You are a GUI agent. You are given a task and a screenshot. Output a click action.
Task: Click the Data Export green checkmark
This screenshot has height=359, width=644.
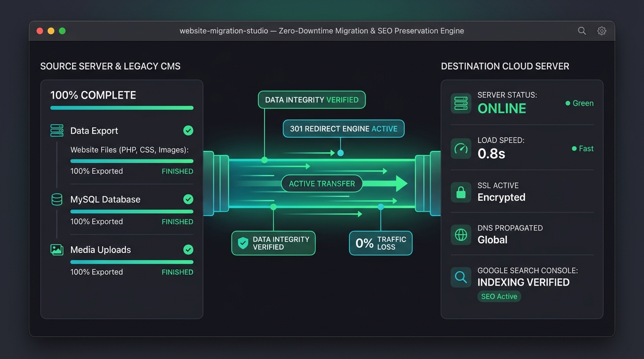point(188,130)
